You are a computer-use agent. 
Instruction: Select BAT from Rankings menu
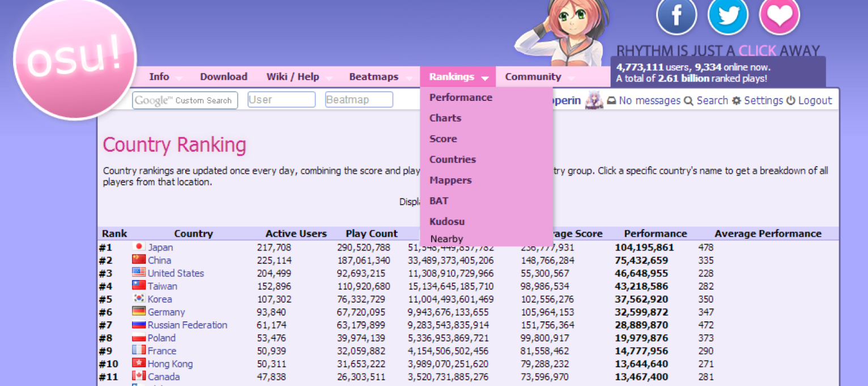click(x=439, y=201)
